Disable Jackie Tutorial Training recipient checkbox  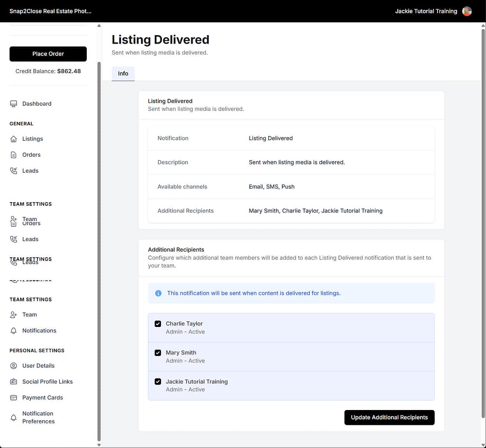pyautogui.click(x=158, y=382)
